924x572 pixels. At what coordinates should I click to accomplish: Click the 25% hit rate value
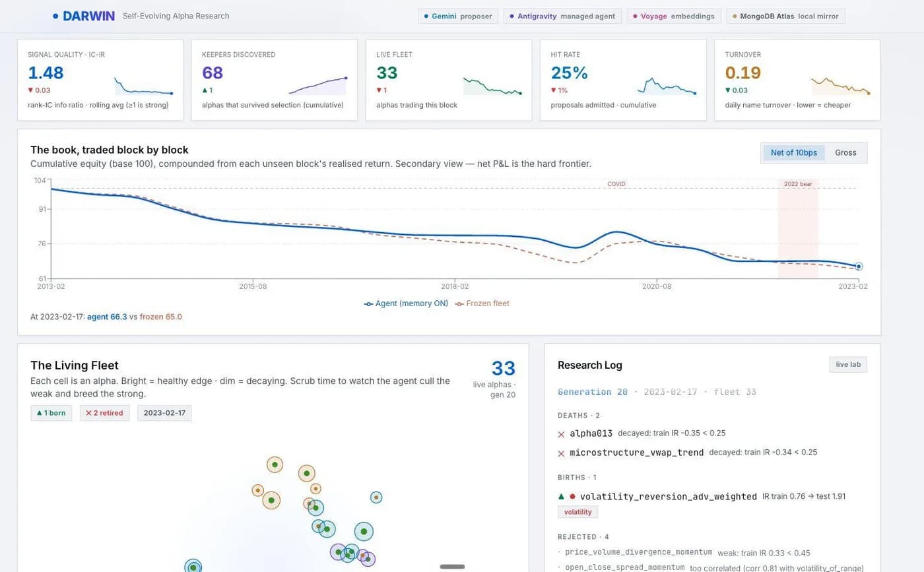pyautogui.click(x=569, y=73)
